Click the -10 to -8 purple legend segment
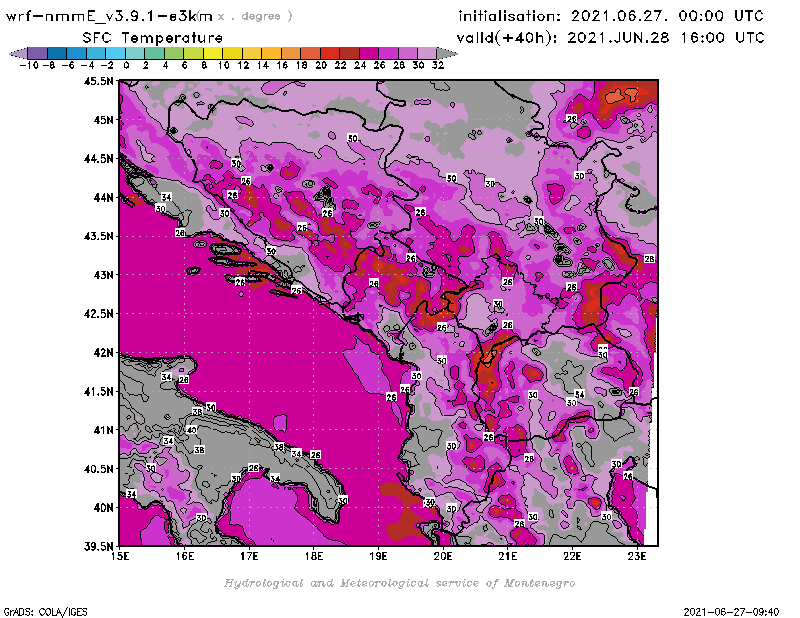This screenshot has height=618, width=800. pos(38,53)
